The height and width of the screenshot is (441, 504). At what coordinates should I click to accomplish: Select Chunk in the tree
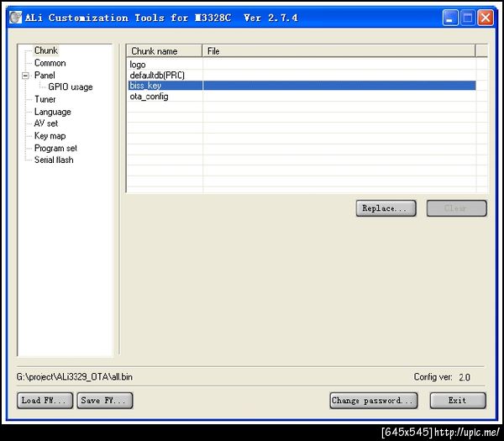(x=46, y=50)
